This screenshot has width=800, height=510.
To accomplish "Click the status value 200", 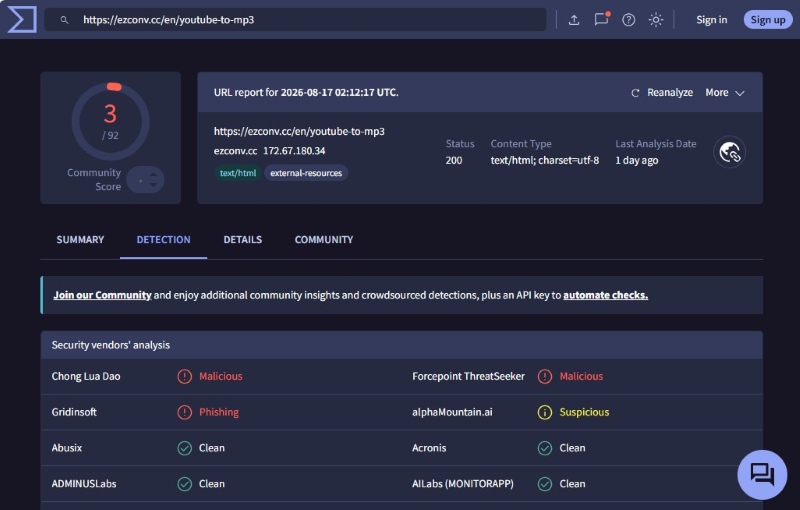I will tap(454, 160).
